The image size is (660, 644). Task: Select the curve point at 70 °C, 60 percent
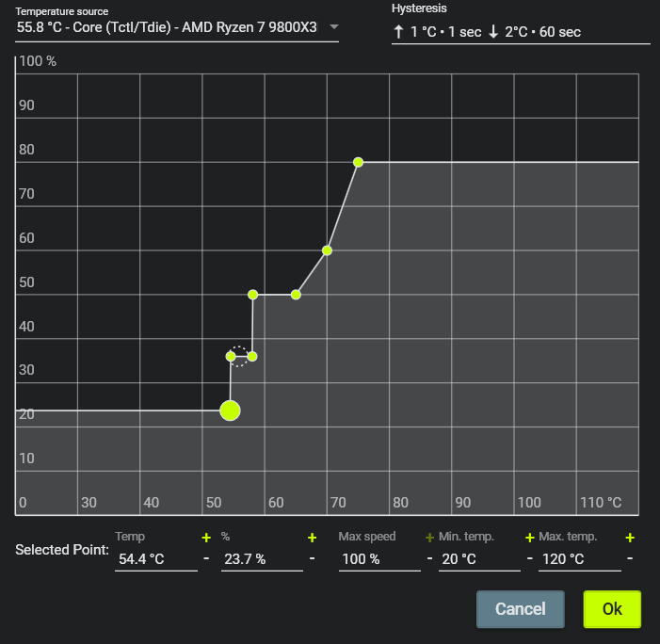click(x=327, y=250)
